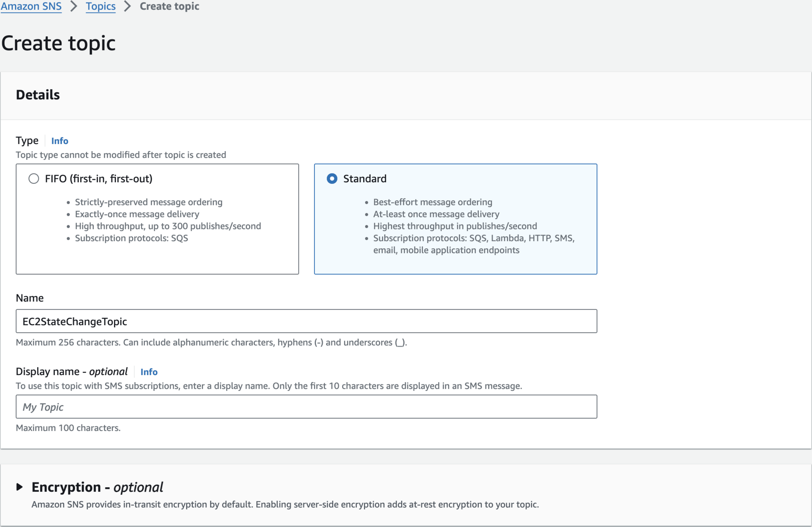Click the Details section header
This screenshot has width=812, height=527.
38,95
